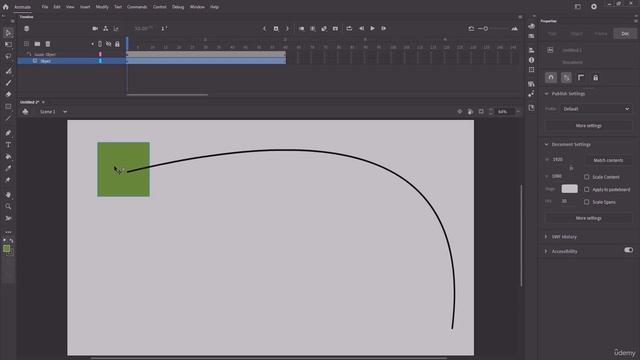Click Match contents button

pyautogui.click(x=608, y=160)
